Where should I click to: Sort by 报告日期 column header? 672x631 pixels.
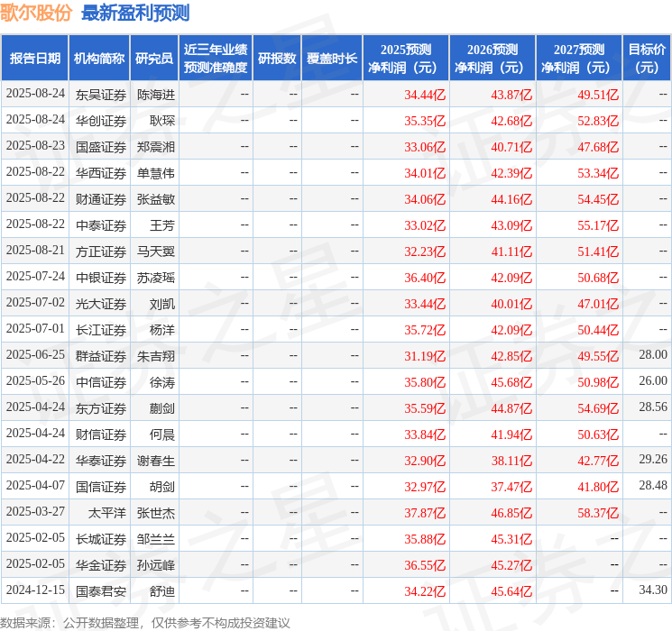pos(34,59)
